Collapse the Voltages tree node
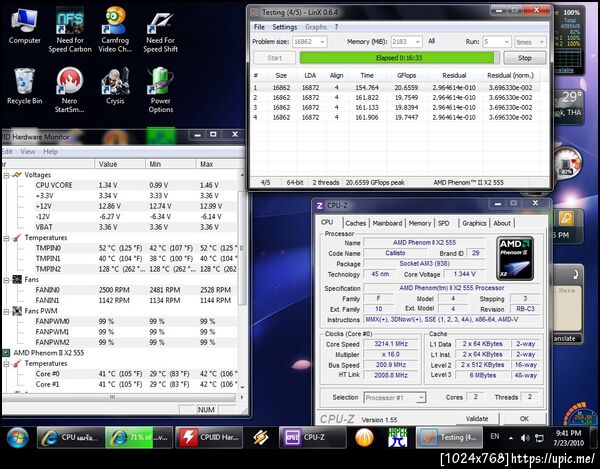The image size is (600, 469). [x=7, y=175]
